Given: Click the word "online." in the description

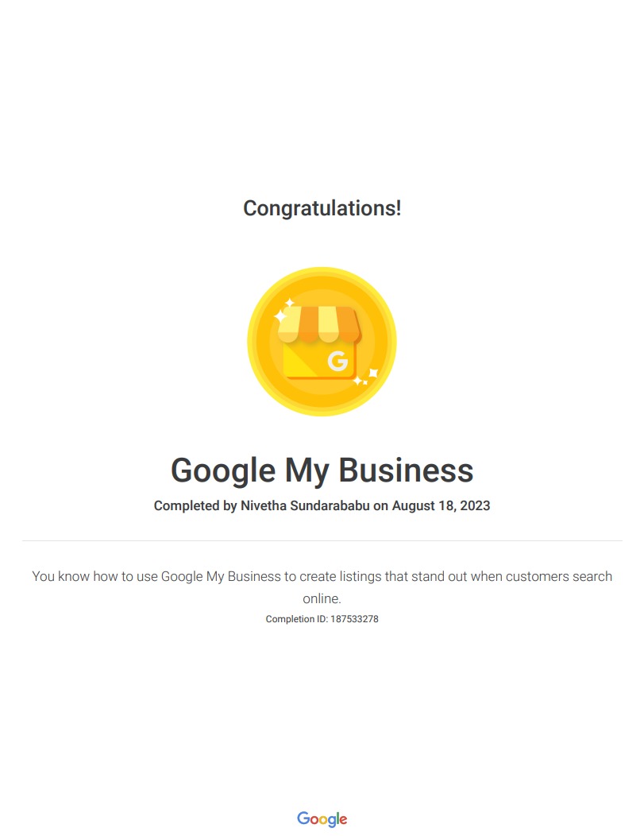Looking at the screenshot, I should click(322, 598).
